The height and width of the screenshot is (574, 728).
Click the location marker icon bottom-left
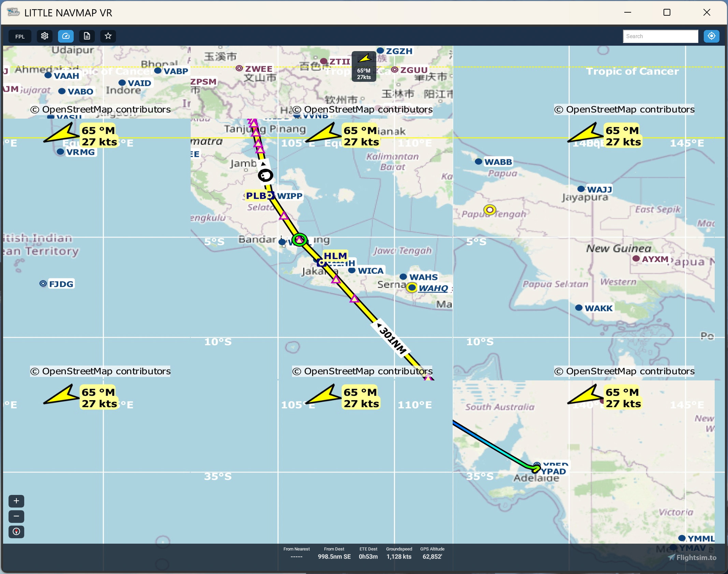tap(16, 531)
